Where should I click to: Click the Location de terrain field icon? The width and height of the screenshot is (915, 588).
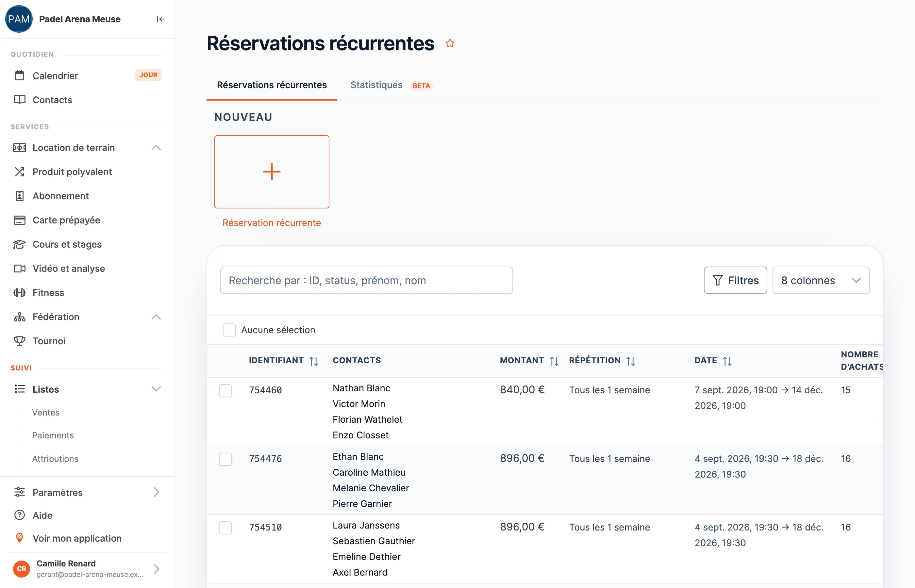(x=20, y=148)
